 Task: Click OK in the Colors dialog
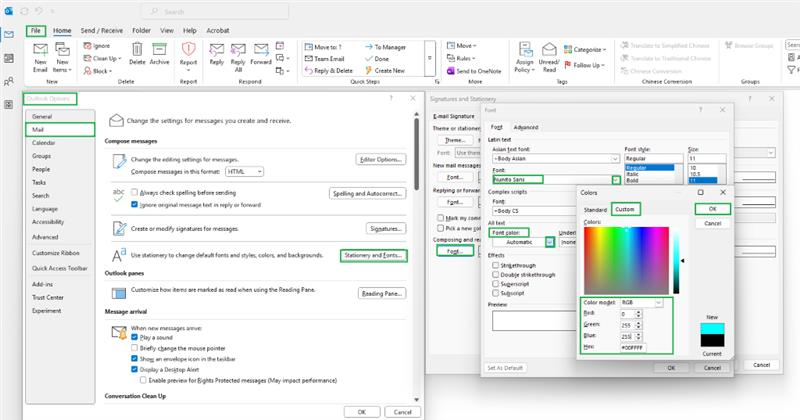713,209
